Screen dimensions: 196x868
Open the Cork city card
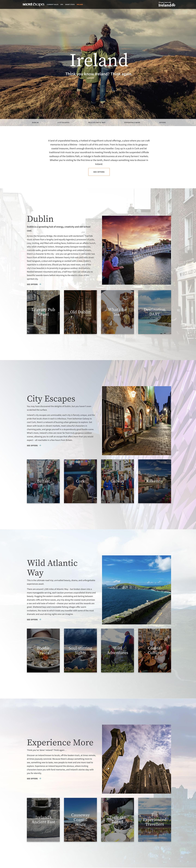(x=80, y=481)
